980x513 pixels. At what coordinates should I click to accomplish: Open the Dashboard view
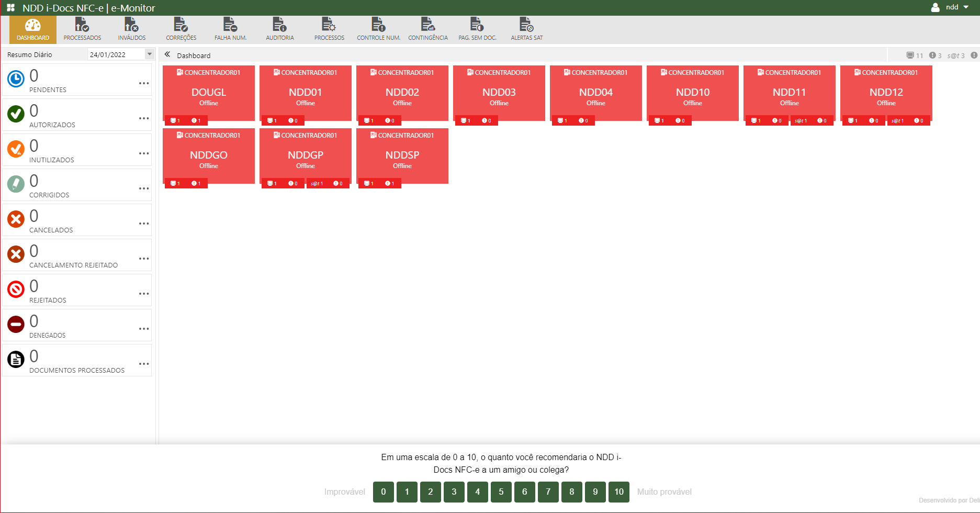pyautogui.click(x=32, y=29)
